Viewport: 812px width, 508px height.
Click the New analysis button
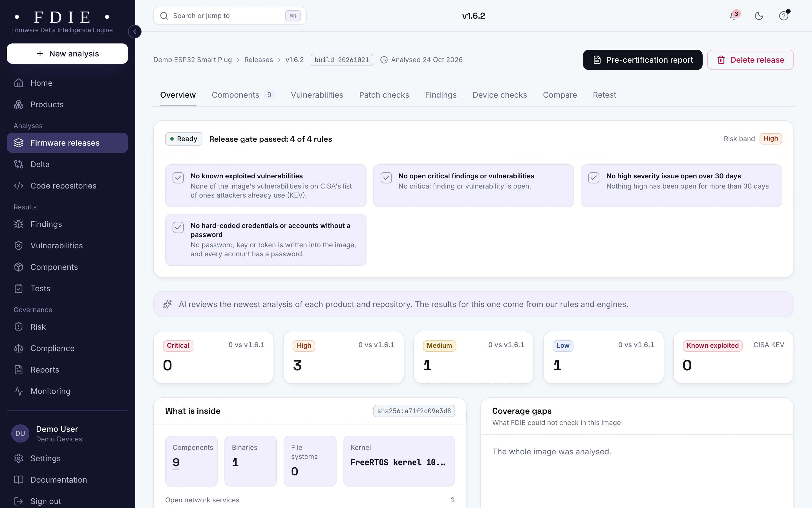click(x=67, y=54)
